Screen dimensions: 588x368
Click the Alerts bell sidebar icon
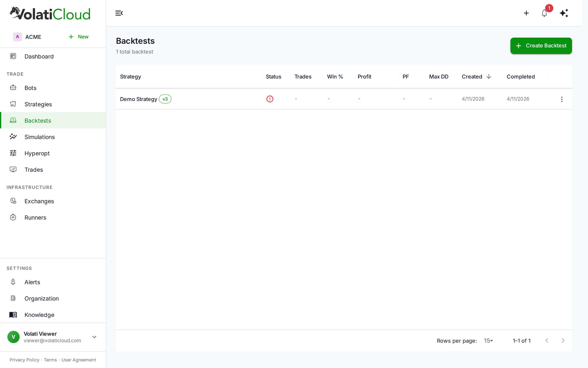coord(13,282)
